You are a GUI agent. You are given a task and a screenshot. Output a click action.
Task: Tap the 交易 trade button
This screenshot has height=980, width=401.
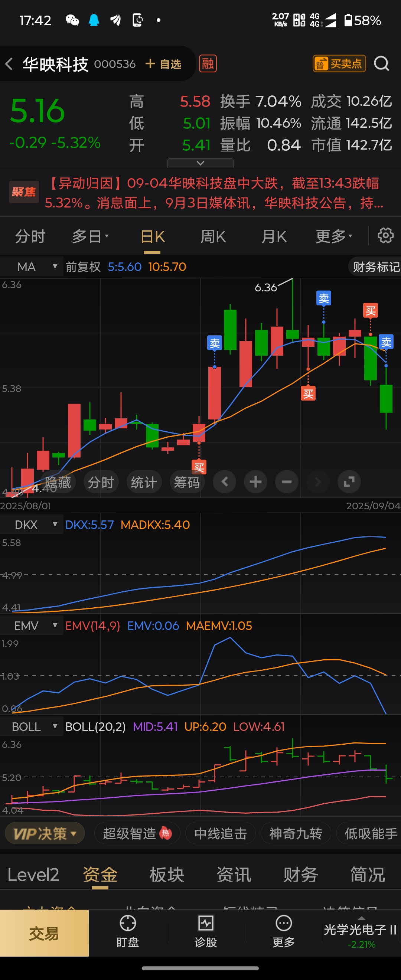pos(44,933)
